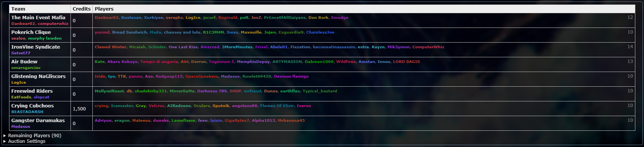Viewport: 644px width, 147px height.
Task: Click player Devious flamigo
Action: pos(291,77)
